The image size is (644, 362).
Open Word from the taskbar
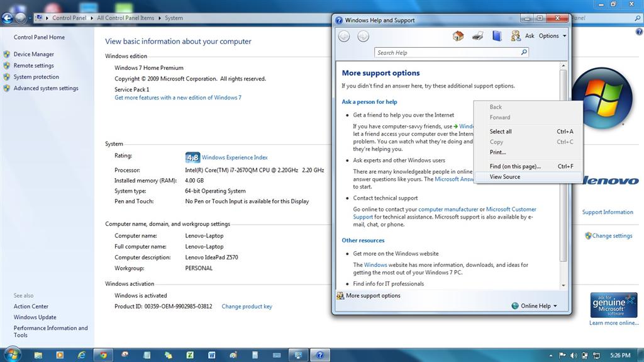coord(211,355)
